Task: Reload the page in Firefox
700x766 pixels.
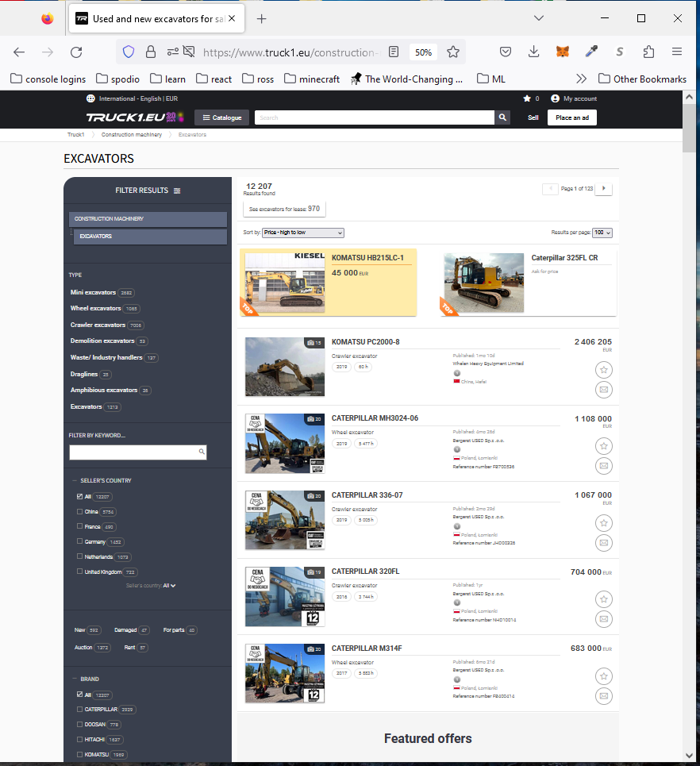Action: 76,52
